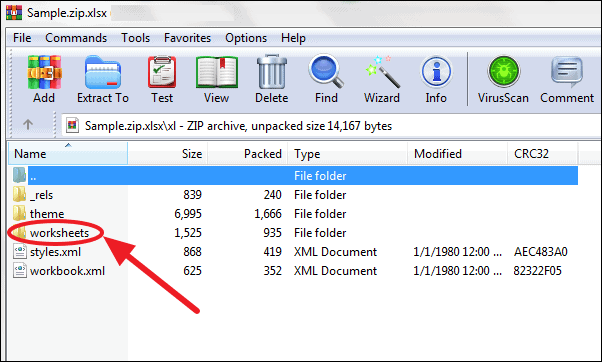The image size is (602, 362).
Task: Select the theme folder name
Action: [x=47, y=214]
